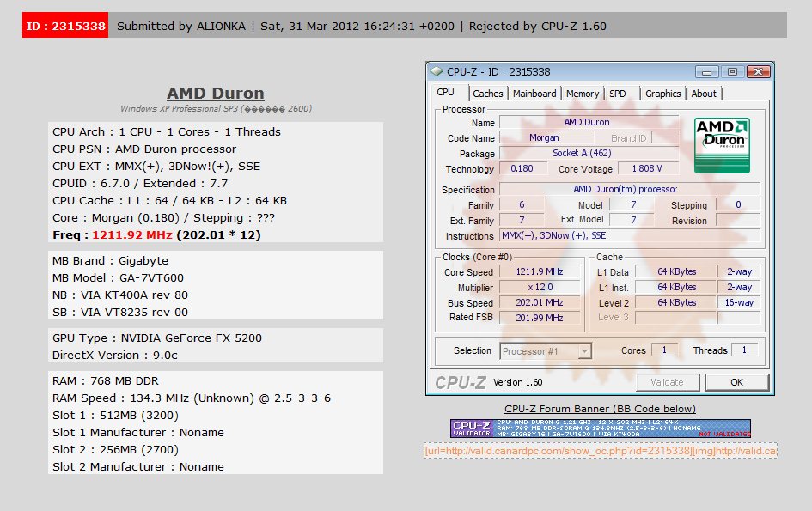Screen dimensions: 812x511
Task: Click the Rated FSB value 201.99 MHz
Action: 540,318
